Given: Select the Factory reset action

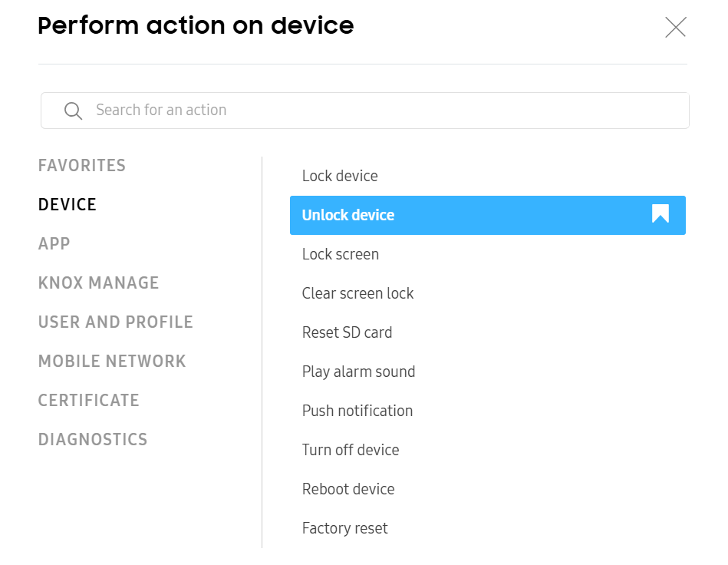Looking at the screenshot, I should pos(345,528).
